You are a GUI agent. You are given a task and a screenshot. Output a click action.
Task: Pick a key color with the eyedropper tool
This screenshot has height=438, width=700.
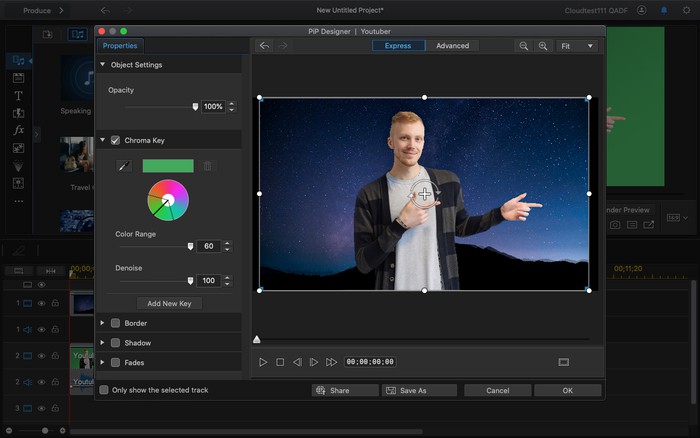click(124, 166)
